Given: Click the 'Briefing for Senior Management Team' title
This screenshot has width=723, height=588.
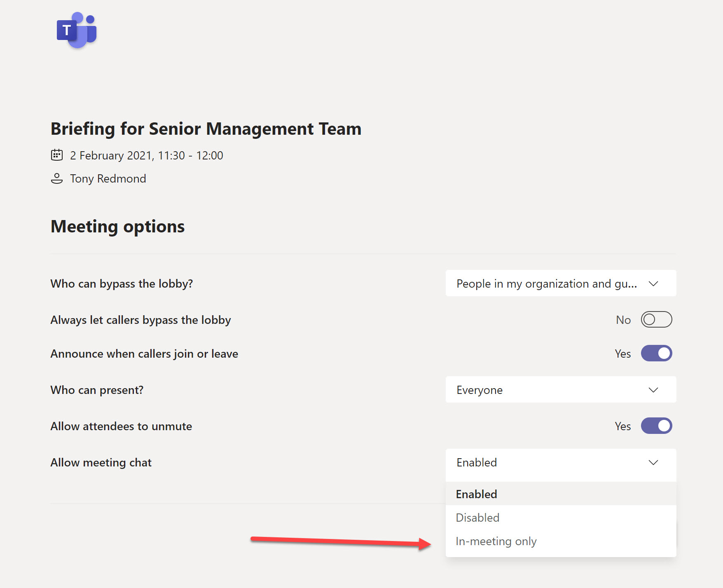Looking at the screenshot, I should (206, 129).
